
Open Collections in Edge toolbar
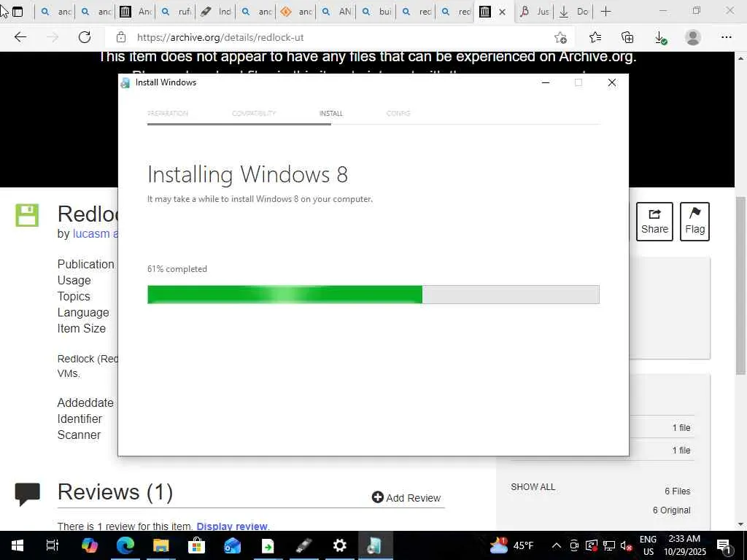pyautogui.click(x=627, y=37)
